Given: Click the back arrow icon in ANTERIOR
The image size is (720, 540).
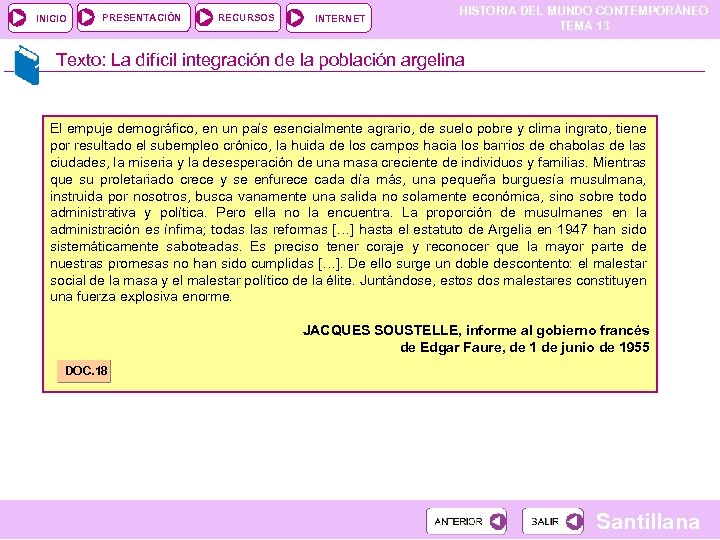Looking at the screenshot, I should [497, 521].
